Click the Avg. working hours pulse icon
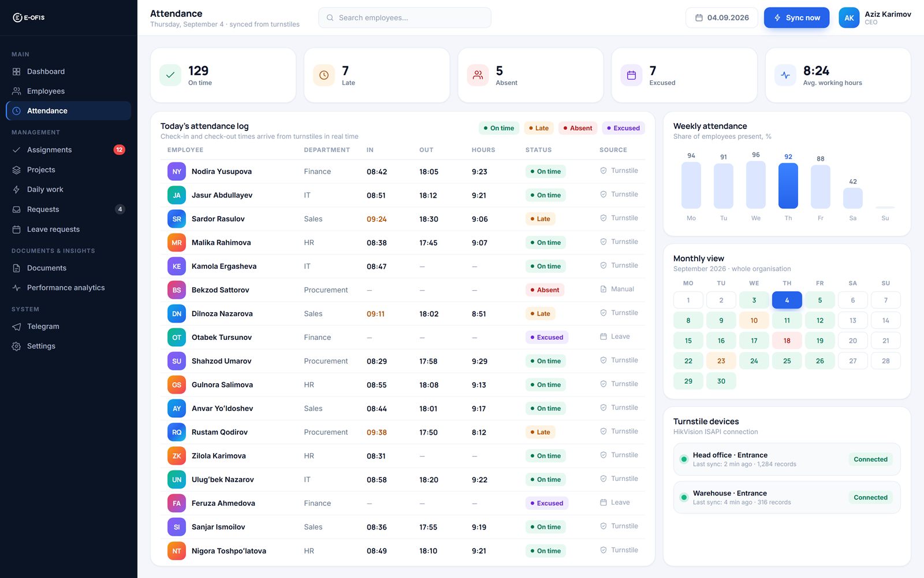 [785, 75]
